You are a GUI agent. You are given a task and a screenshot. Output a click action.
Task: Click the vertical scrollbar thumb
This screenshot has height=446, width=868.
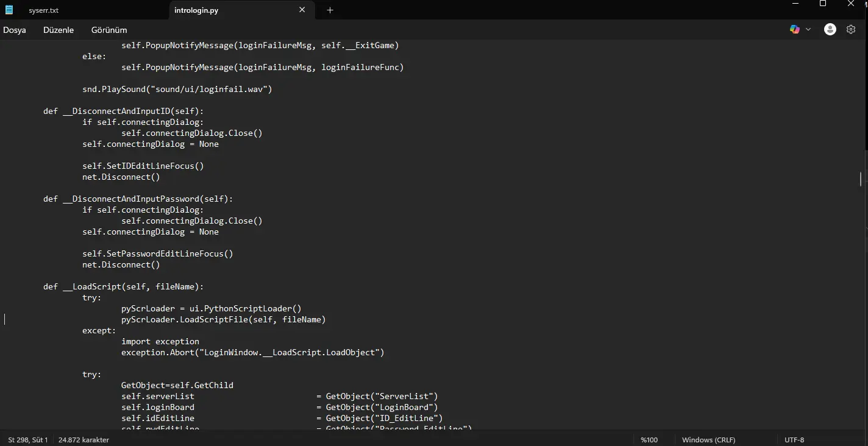point(861,179)
